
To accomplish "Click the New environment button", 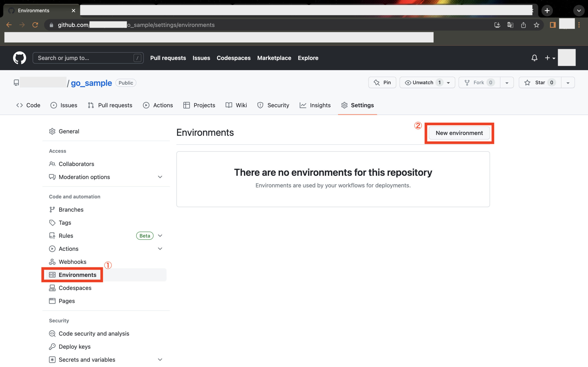I will pos(459,133).
